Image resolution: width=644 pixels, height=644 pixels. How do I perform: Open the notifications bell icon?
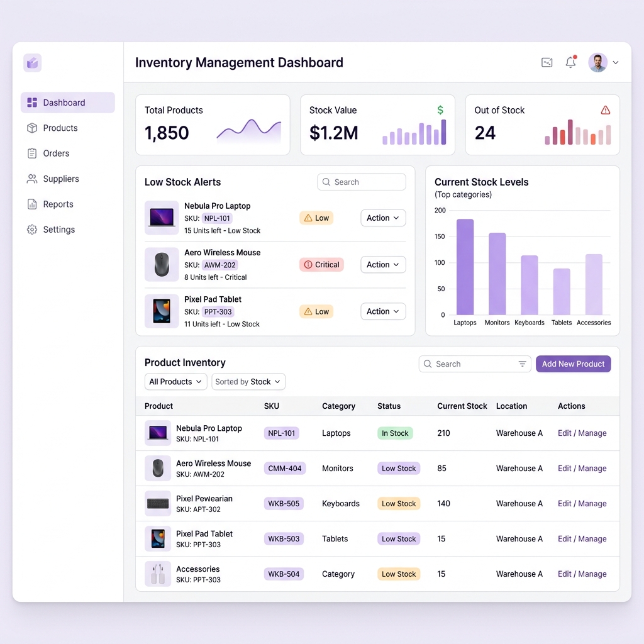tap(570, 62)
